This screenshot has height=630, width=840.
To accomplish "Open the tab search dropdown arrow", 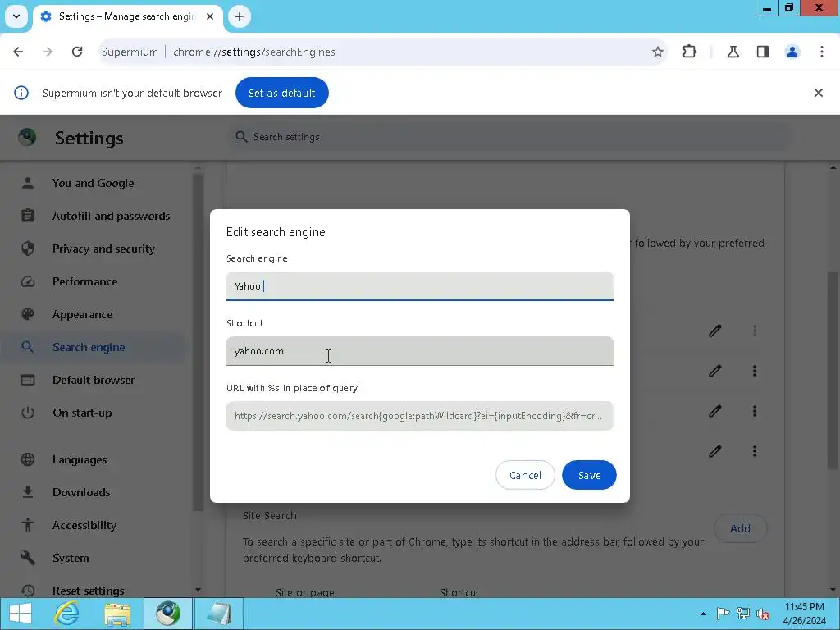I will point(16,16).
